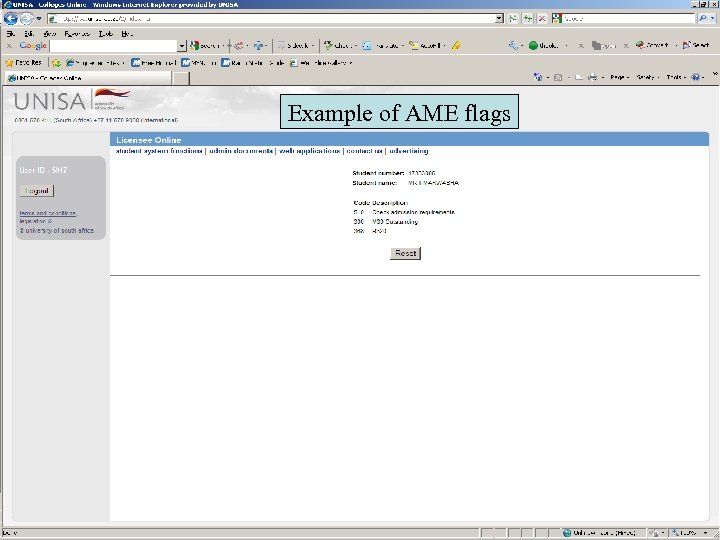
Task: Click the MSN favorites bar link
Action: click(197, 63)
